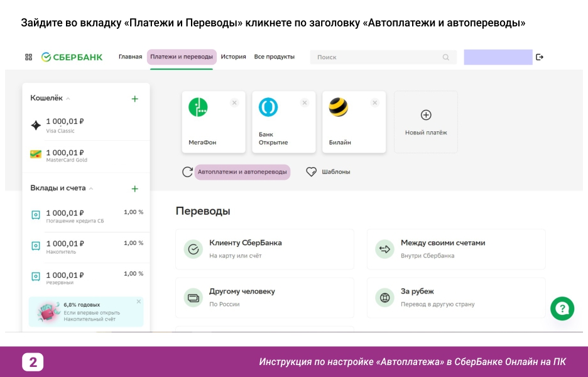
Task: Click the 'Перевод в другую страну' subtitle
Action: point(438,304)
